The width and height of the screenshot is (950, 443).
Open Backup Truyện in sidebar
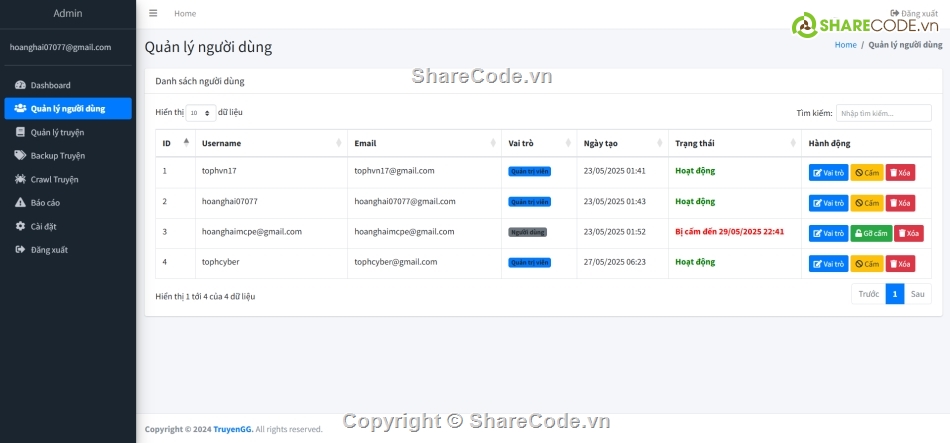pyautogui.click(x=57, y=156)
